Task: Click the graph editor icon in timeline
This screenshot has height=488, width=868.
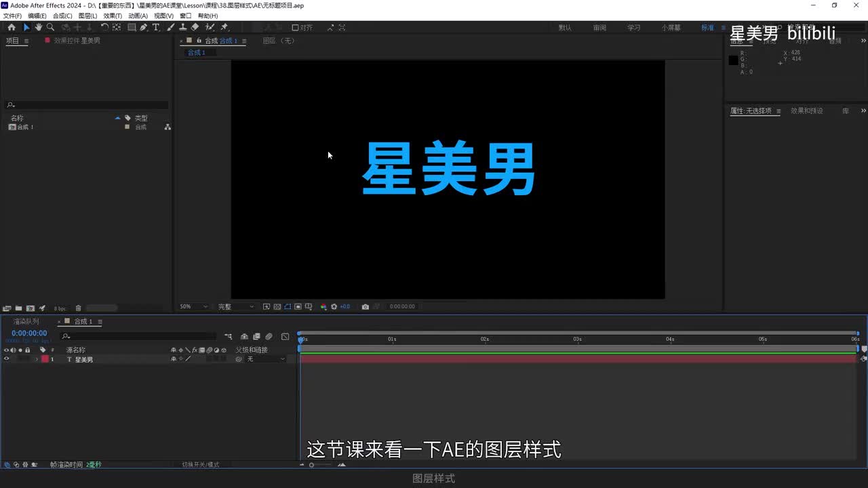Action: (x=285, y=336)
